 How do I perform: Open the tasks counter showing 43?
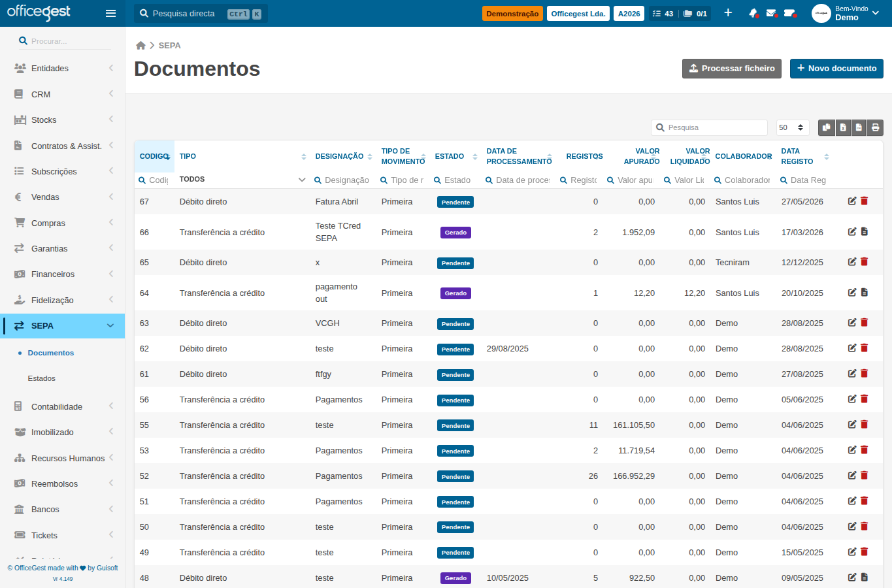663,13
